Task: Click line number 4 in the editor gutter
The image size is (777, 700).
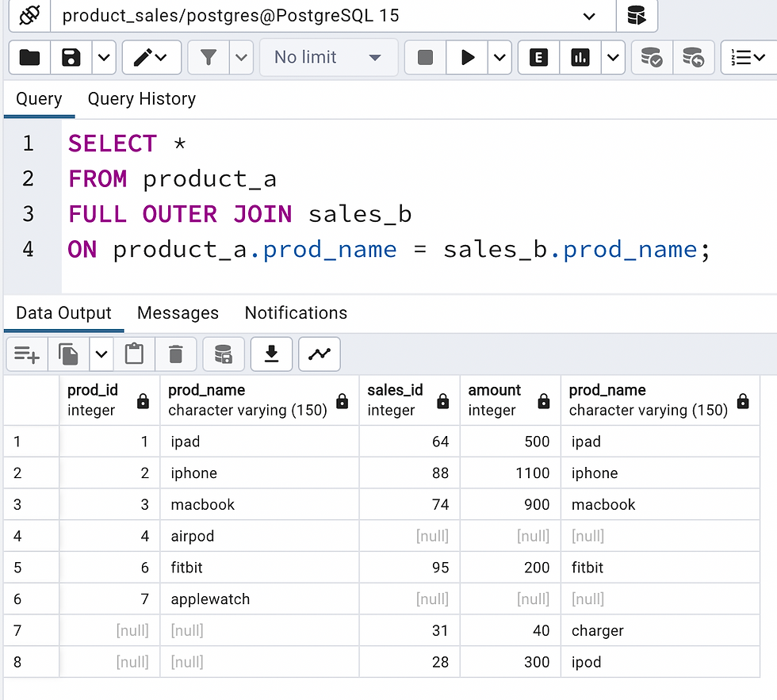Action: pyautogui.click(x=28, y=249)
